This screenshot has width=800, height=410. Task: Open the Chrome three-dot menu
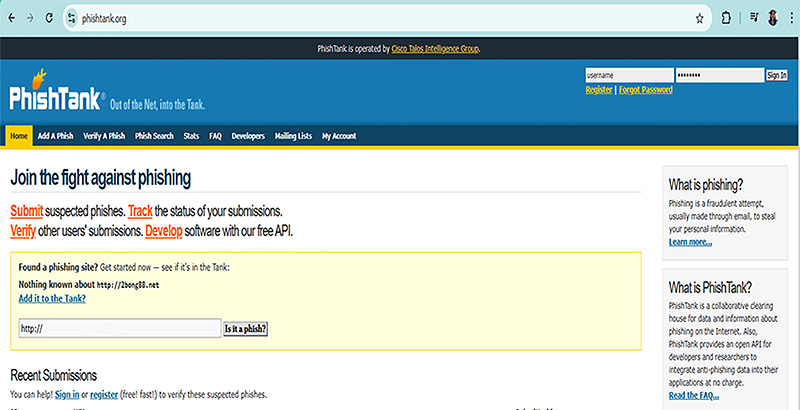[791, 18]
